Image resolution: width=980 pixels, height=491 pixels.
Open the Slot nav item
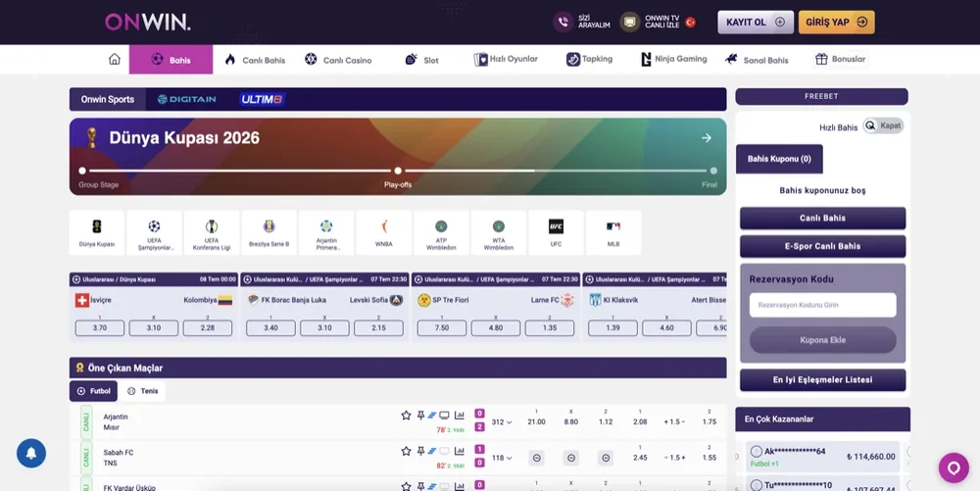pyautogui.click(x=421, y=60)
